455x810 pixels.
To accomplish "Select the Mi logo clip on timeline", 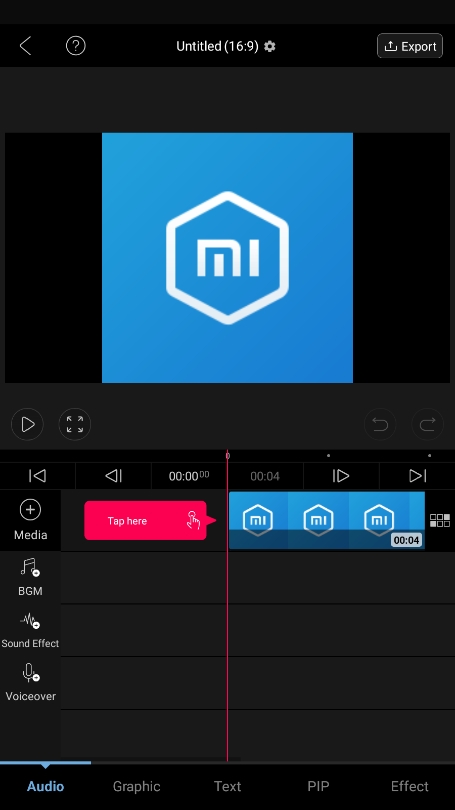I will tap(326, 520).
